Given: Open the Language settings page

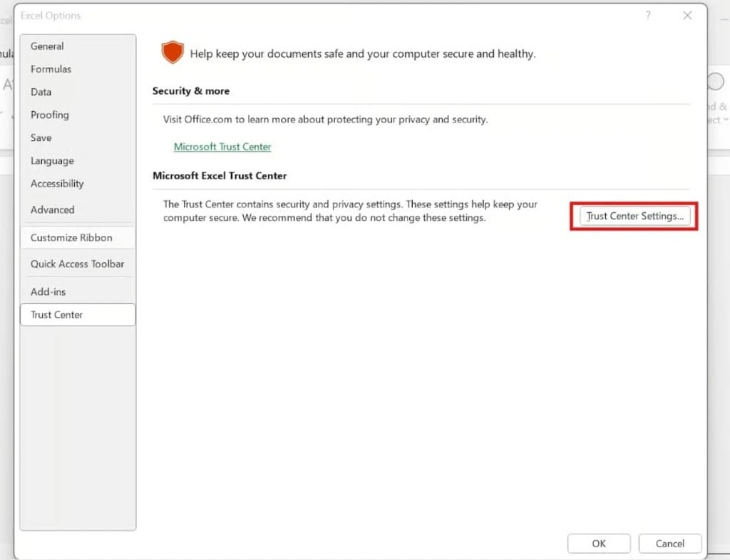Looking at the screenshot, I should coord(51,160).
